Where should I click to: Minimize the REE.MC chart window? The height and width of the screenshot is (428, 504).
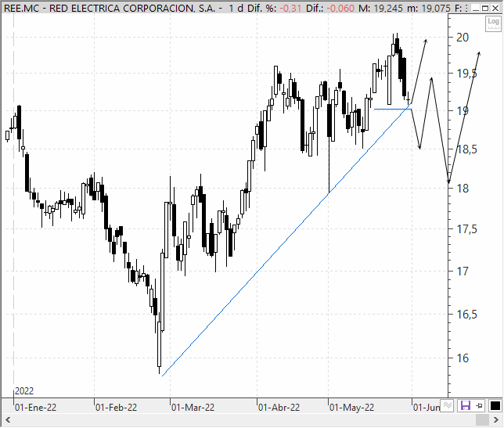(477, 8)
